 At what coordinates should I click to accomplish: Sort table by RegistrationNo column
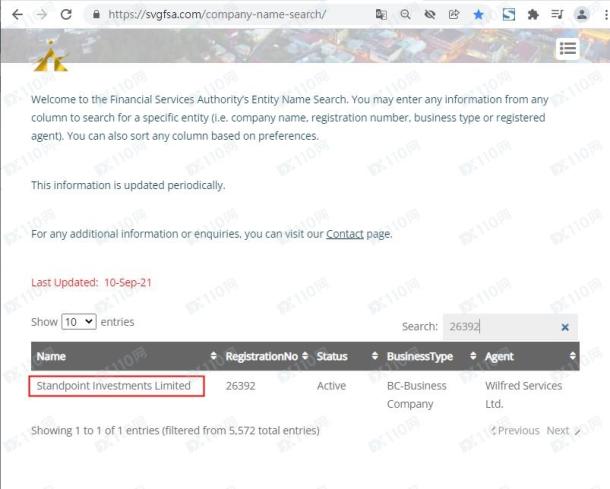(x=266, y=356)
